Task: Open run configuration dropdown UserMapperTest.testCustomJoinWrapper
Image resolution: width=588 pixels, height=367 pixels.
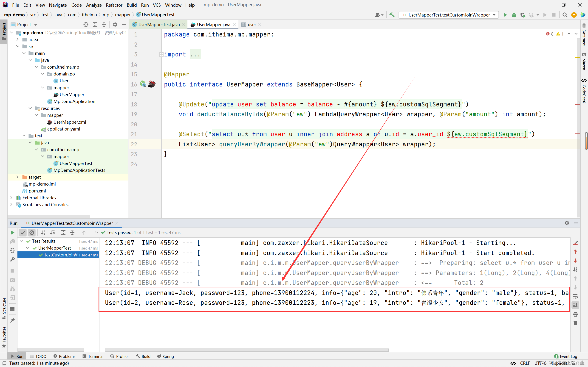Action: click(x=449, y=15)
